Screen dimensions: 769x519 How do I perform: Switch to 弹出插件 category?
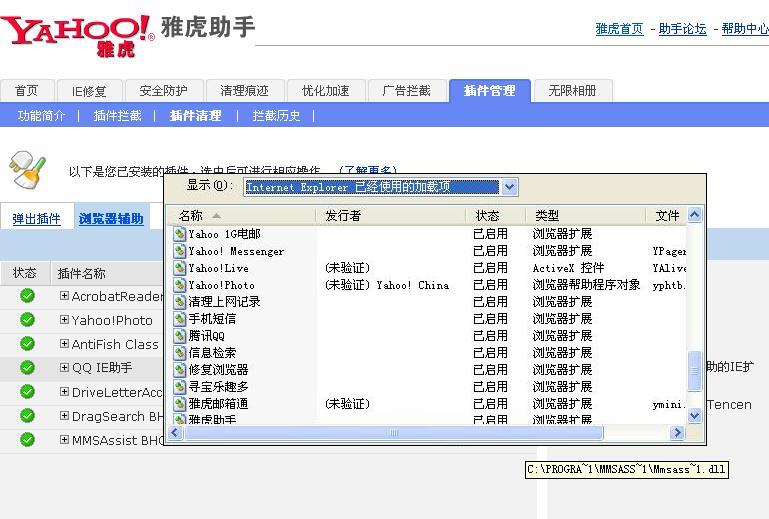[x=37, y=218]
